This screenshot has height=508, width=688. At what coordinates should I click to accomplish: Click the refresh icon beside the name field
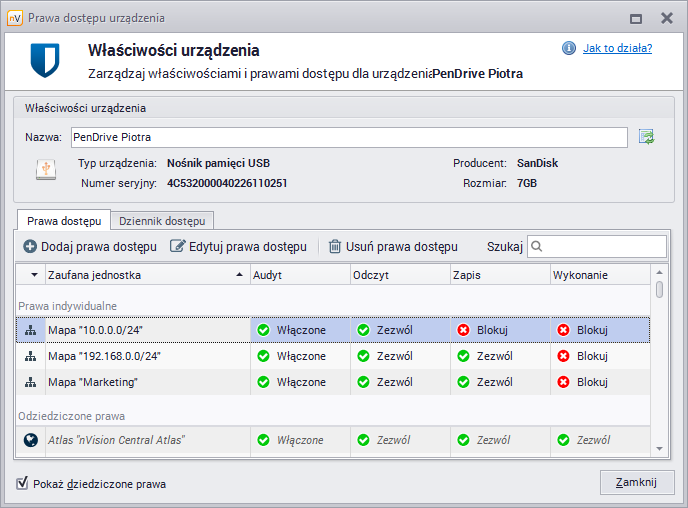coord(646,137)
